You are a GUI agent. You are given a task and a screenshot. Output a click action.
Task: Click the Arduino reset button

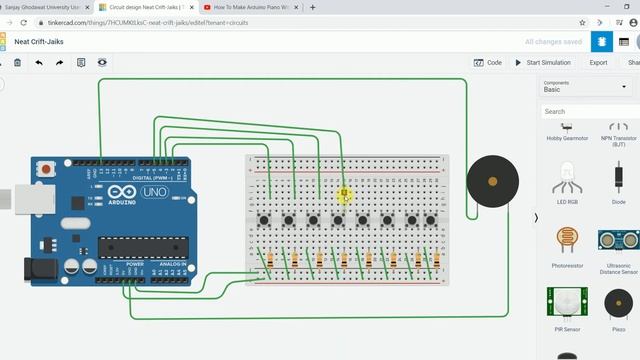[46, 169]
